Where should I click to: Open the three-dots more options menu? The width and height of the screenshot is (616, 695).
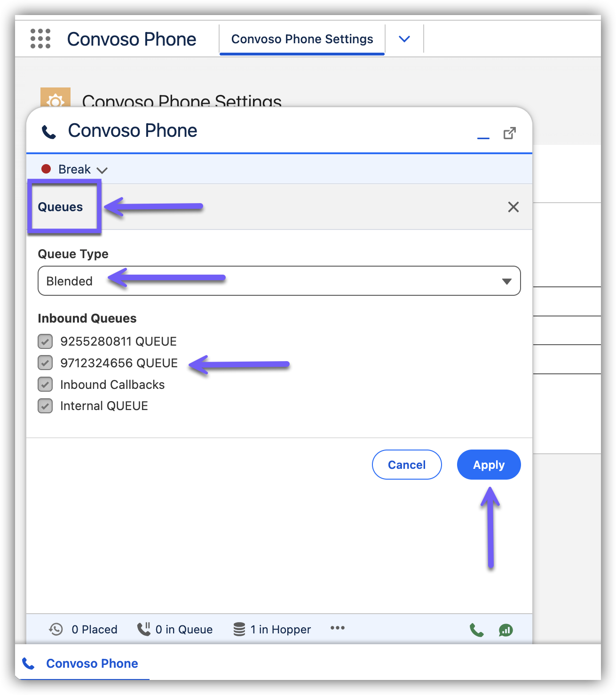(337, 628)
